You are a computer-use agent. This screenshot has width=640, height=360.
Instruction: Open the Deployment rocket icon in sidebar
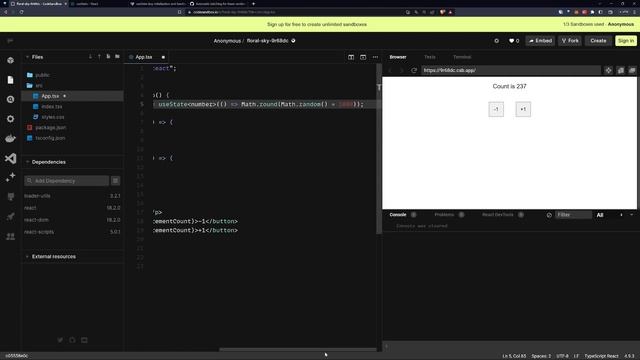coord(11,216)
